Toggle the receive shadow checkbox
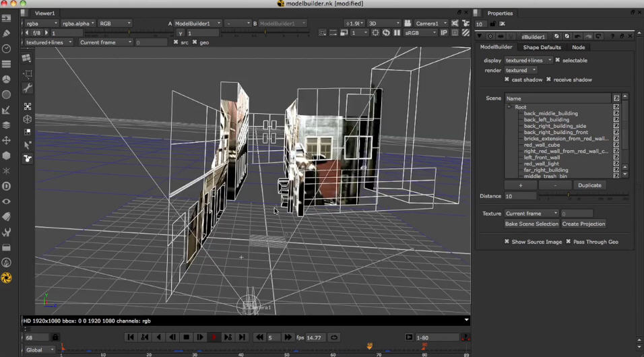 click(x=548, y=79)
